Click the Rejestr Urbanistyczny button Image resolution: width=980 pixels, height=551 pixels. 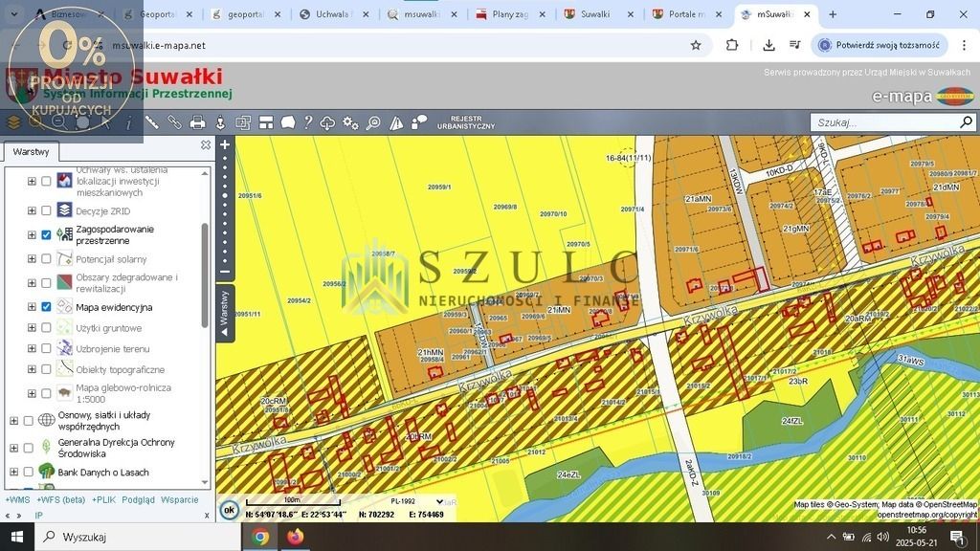[465, 122]
